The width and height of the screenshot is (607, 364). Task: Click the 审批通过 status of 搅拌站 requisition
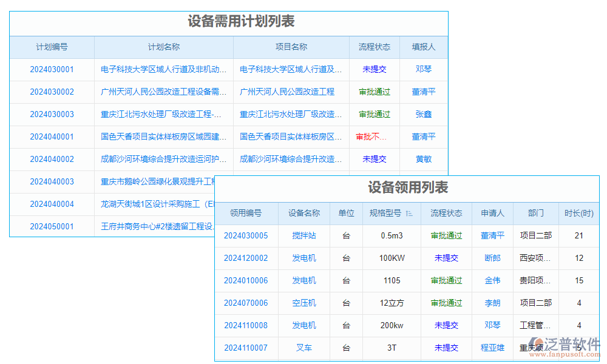[x=447, y=235]
